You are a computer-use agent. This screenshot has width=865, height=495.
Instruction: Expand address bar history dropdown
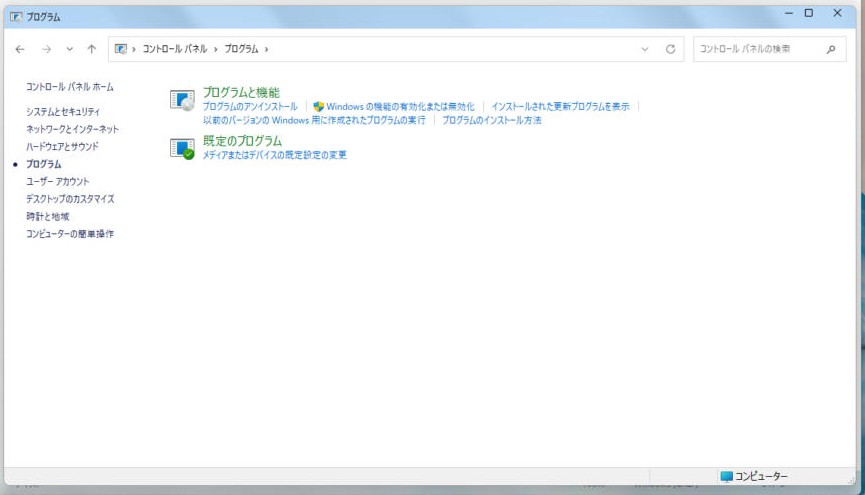pos(645,49)
